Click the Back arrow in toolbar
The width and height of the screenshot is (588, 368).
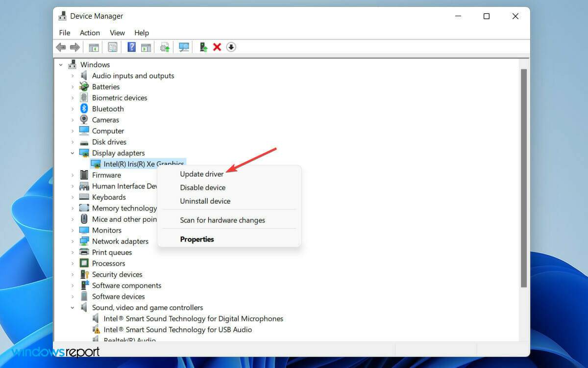[61, 47]
